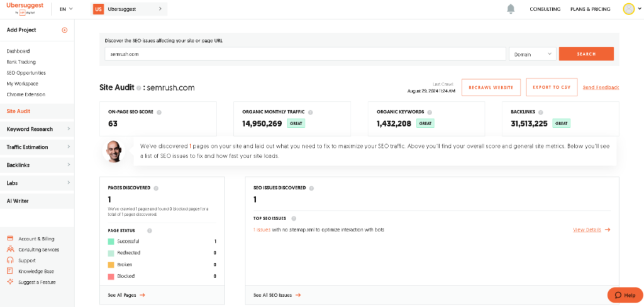The image size is (644, 307).
Task: Open SEO Opportunities in the sidebar
Action: point(26,73)
